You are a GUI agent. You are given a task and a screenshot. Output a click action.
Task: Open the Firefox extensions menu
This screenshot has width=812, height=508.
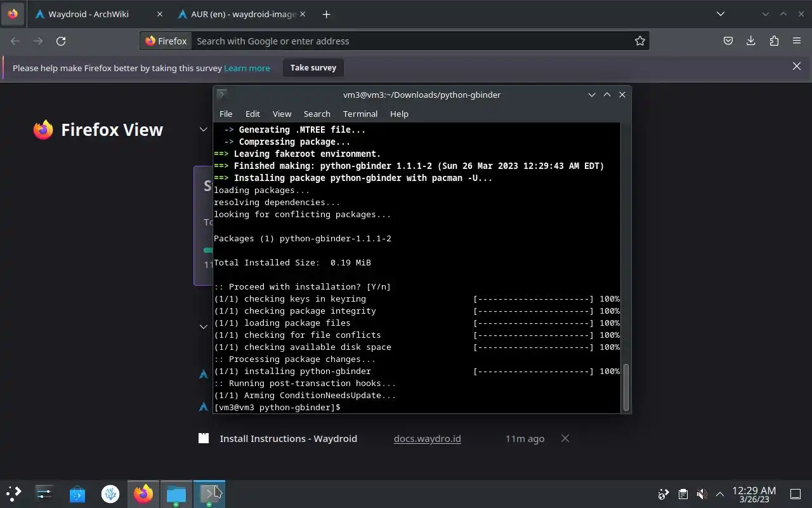tap(774, 41)
